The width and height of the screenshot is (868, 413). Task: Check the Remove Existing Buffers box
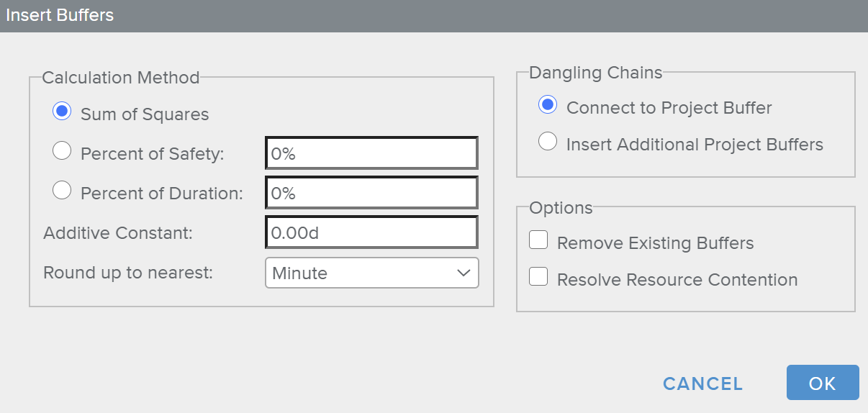(x=538, y=240)
